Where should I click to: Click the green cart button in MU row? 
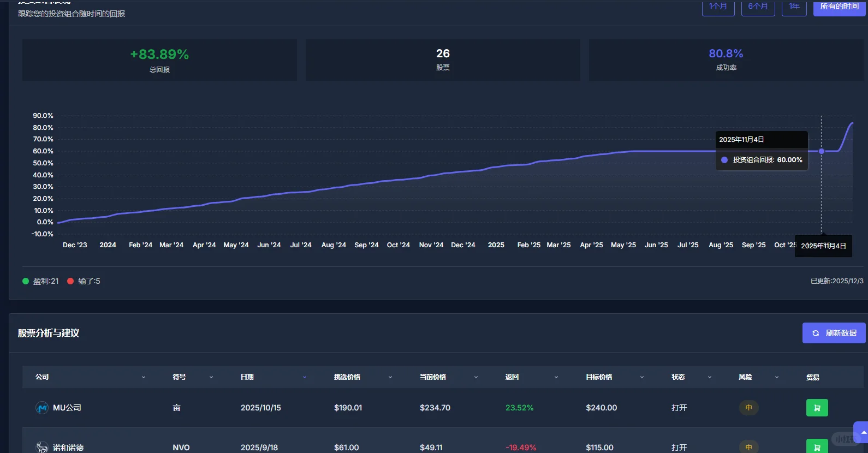(x=817, y=408)
